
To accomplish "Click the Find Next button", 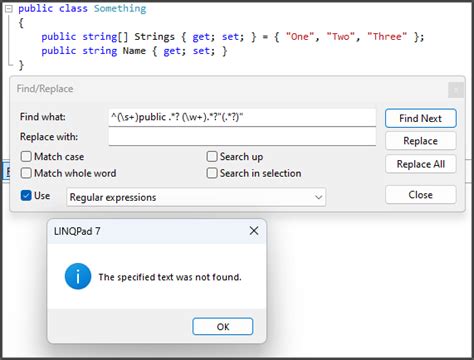I will click(420, 118).
